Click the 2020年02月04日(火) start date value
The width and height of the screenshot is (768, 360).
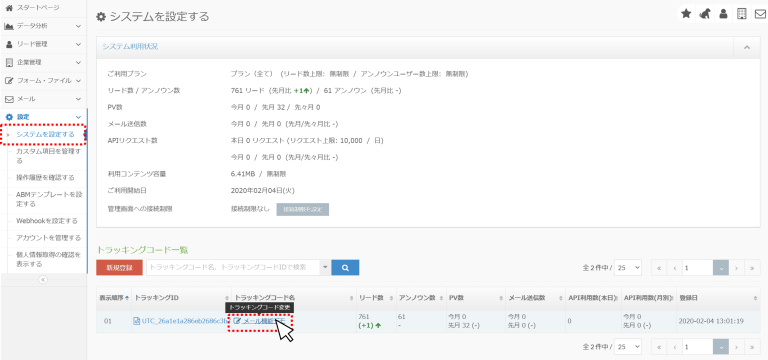[263, 190]
